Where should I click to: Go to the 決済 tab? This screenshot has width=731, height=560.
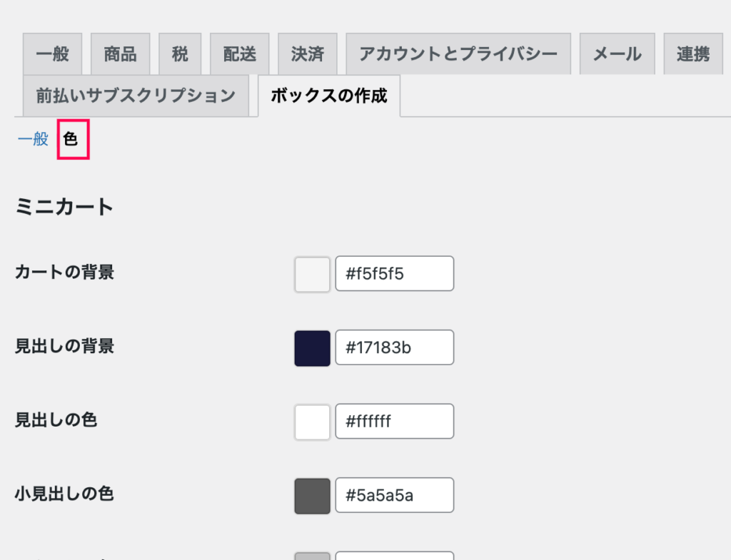[308, 54]
